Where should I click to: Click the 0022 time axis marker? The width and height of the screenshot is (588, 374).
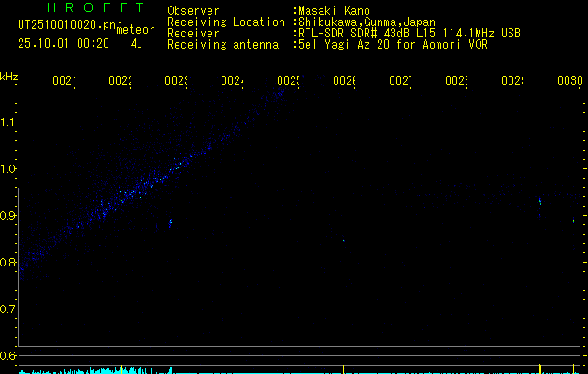pos(120,80)
